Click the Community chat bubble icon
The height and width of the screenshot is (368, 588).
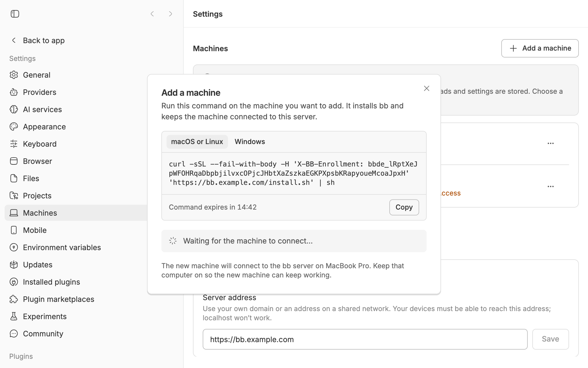pos(14,333)
